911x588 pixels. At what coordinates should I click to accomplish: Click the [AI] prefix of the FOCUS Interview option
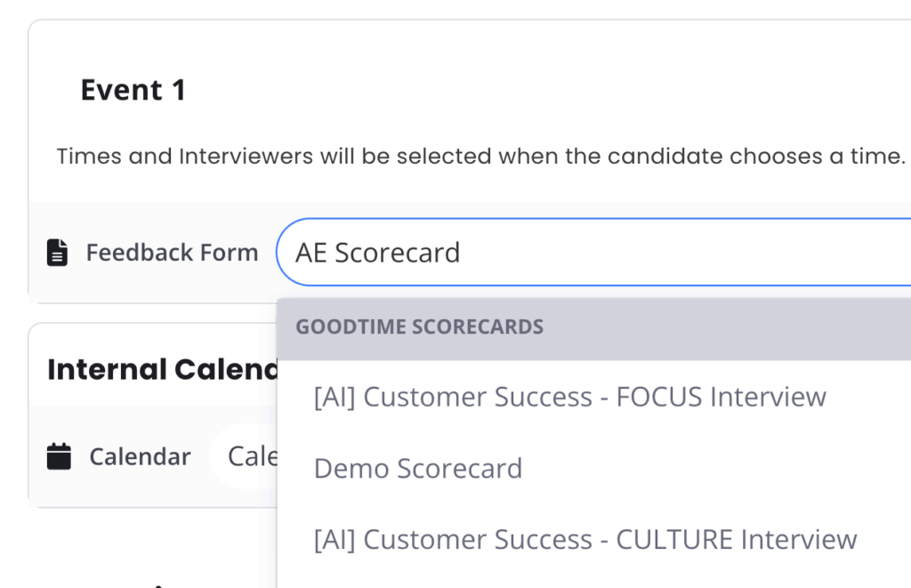point(335,397)
